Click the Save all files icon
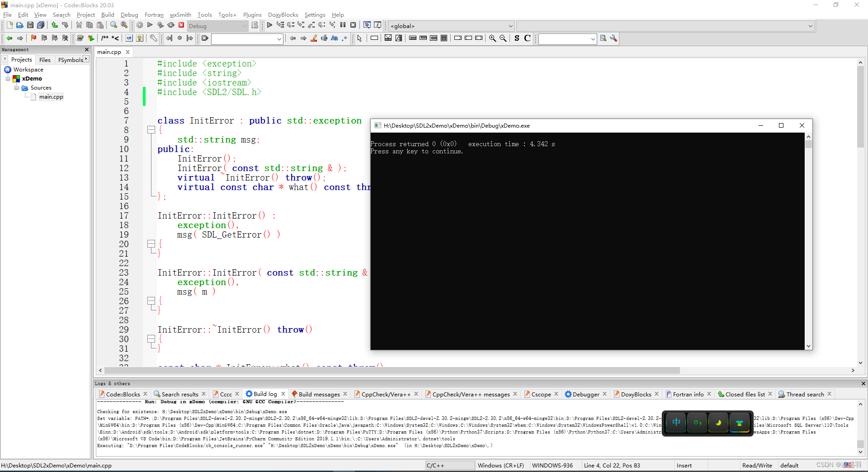Screen dimensions: 868x472 [41, 25]
